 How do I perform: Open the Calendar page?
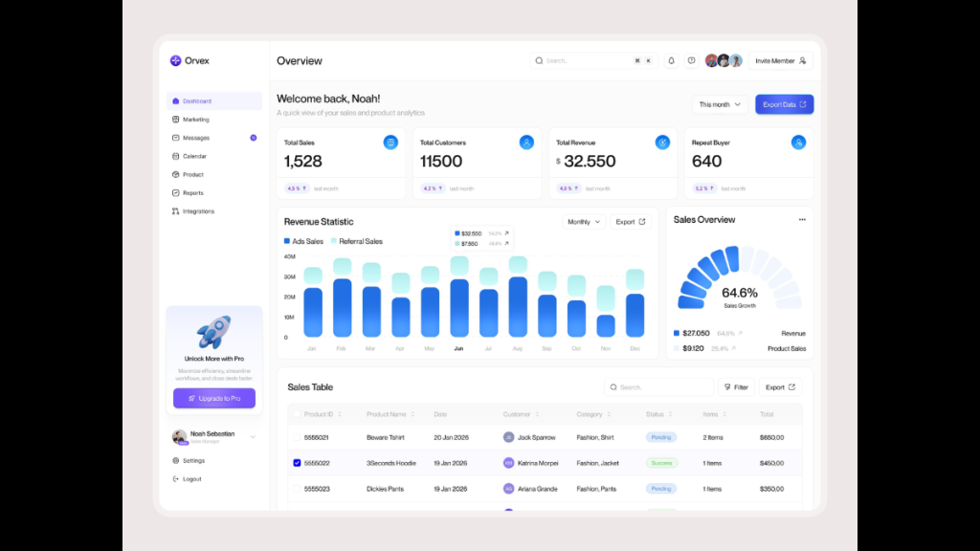pyautogui.click(x=213, y=156)
